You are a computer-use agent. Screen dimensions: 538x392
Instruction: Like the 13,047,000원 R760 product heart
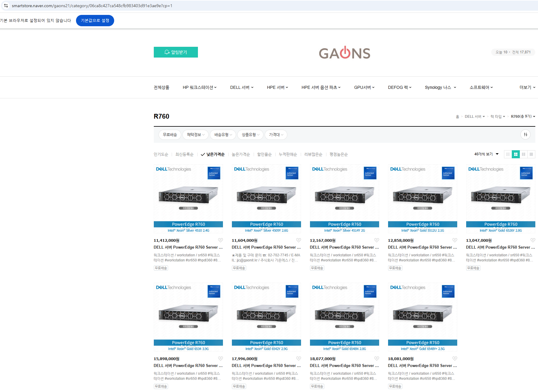coord(533,240)
